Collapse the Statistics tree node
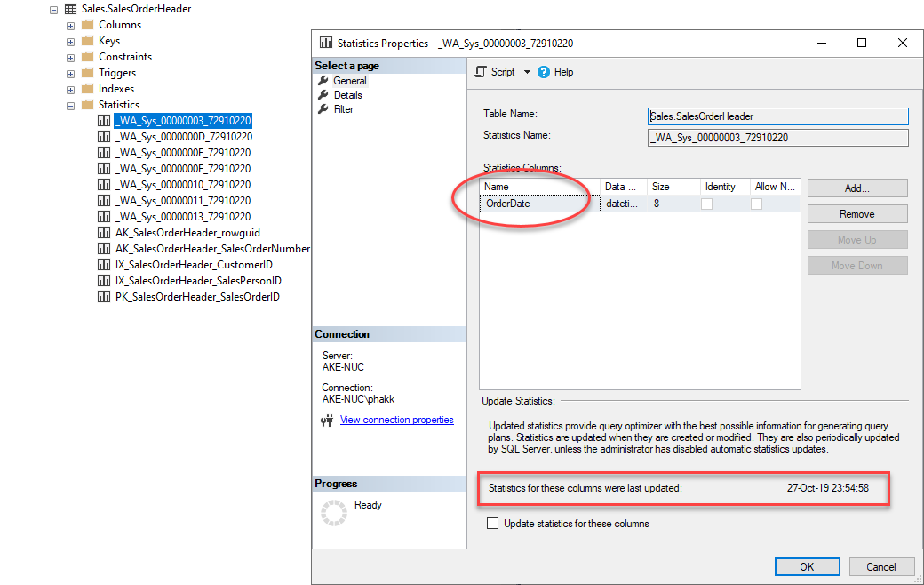 coord(70,104)
